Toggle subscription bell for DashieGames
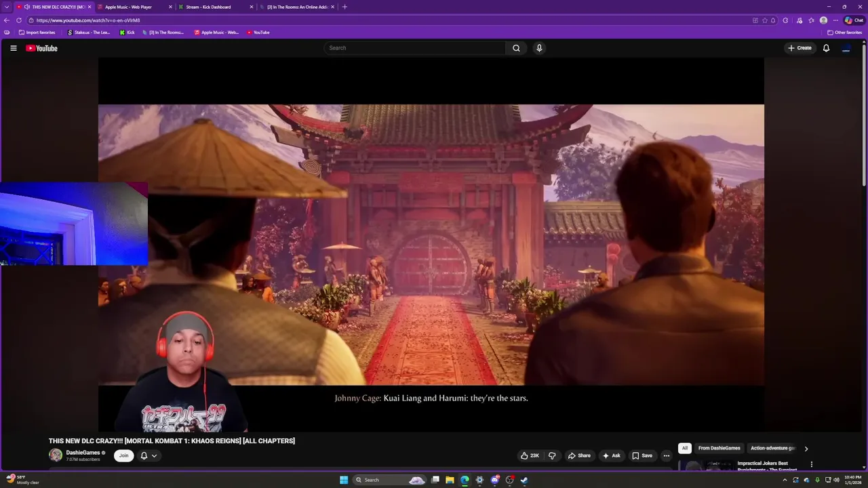The width and height of the screenshot is (868, 488). (x=144, y=455)
